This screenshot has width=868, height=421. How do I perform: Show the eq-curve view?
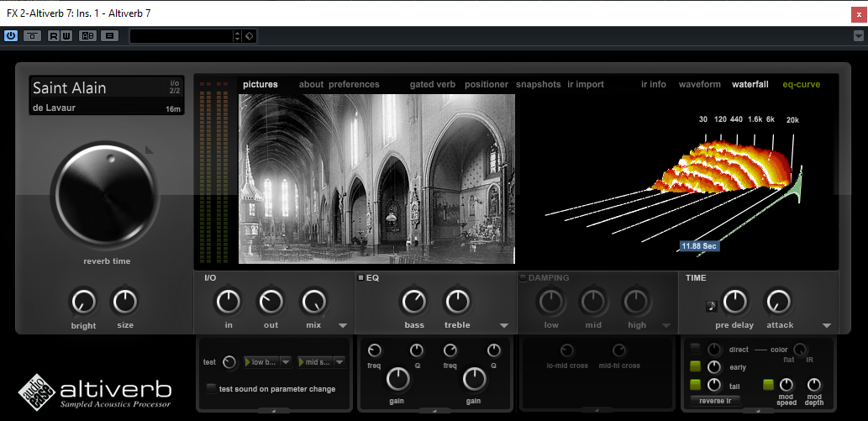coord(801,85)
